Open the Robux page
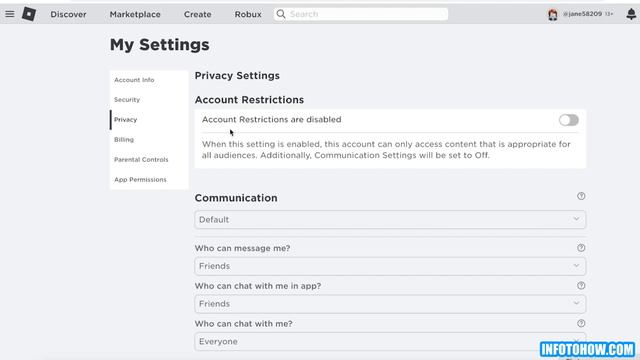This screenshot has height=360, width=640. point(248,14)
